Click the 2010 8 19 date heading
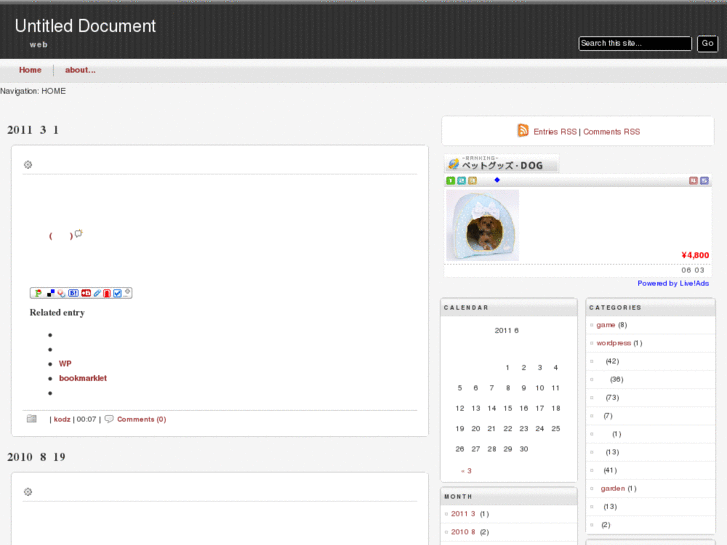The height and width of the screenshot is (545, 727). (x=36, y=457)
